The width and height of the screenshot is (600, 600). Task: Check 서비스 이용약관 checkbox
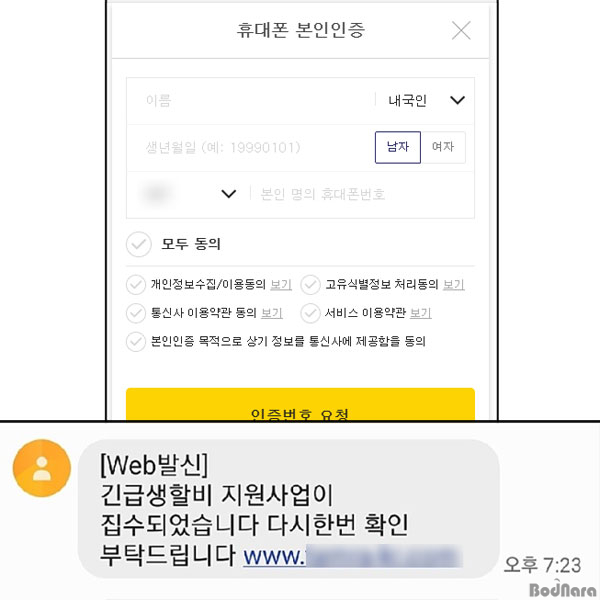click(310, 313)
